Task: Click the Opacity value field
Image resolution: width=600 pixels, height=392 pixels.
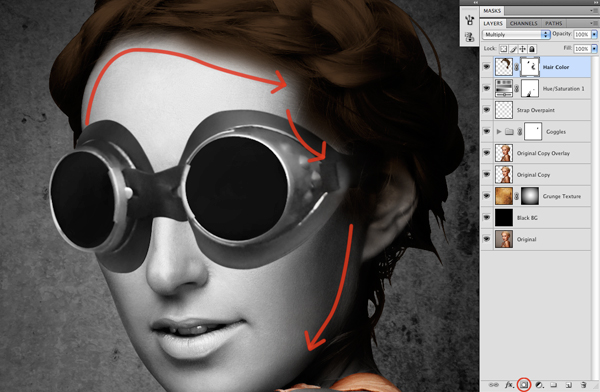Action: pyautogui.click(x=582, y=34)
